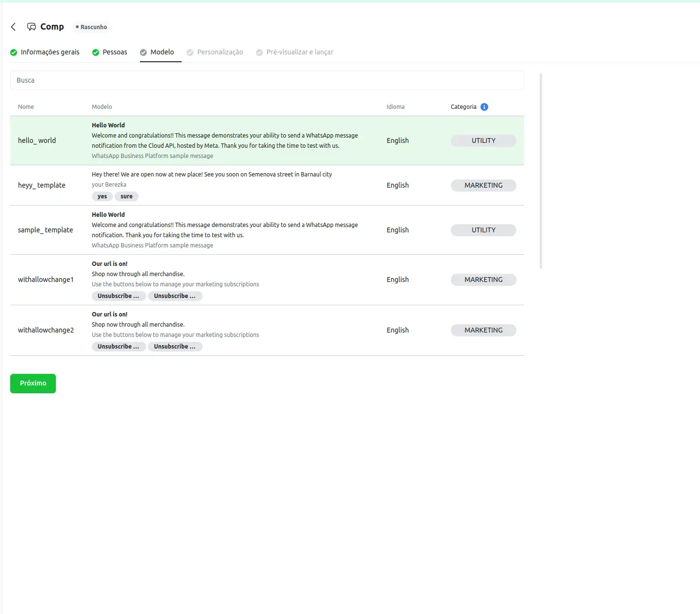This screenshot has width=700, height=614.
Task: Select the heyy_template template name
Action: click(42, 185)
